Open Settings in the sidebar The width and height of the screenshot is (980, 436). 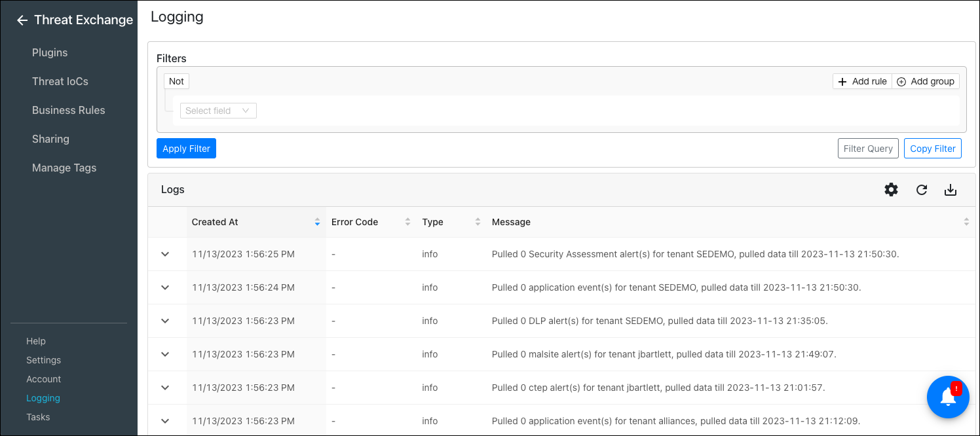43,360
